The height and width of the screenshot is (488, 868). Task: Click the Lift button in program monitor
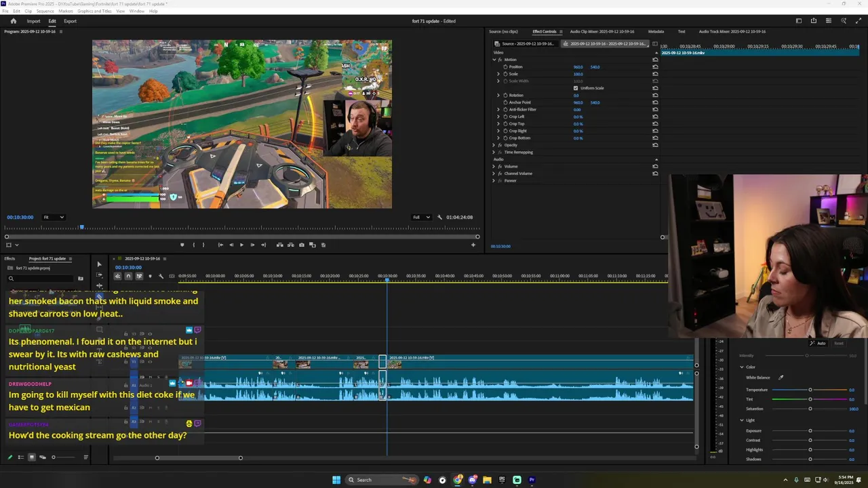pos(280,245)
